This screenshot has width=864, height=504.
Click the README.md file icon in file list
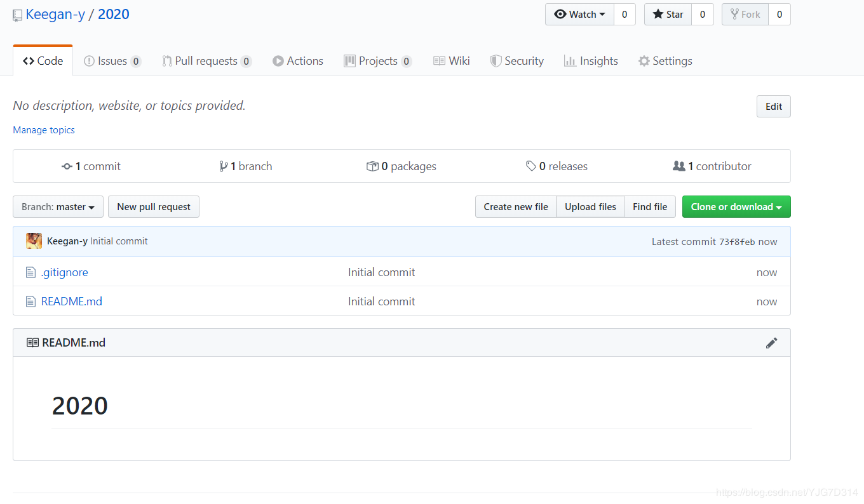coord(30,302)
